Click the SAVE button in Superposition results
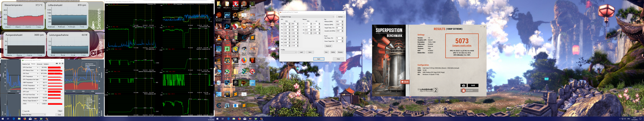This screenshot has width=644, height=121. click(473, 85)
